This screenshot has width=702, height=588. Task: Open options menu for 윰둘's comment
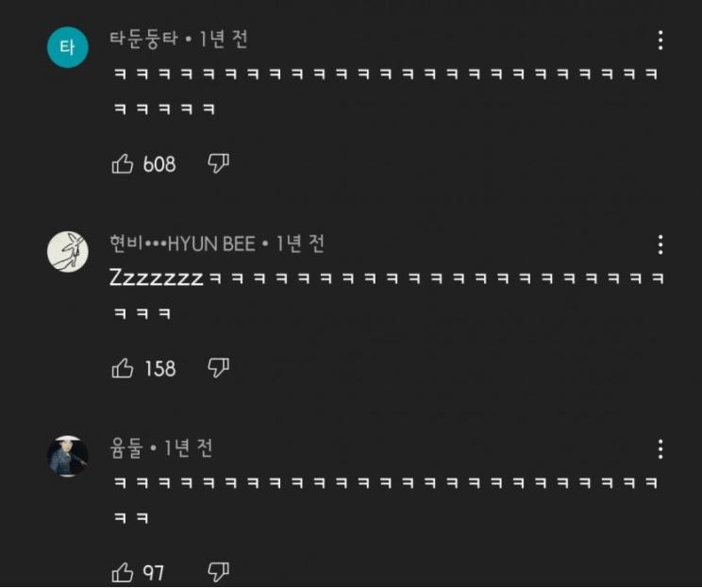(x=660, y=449)
